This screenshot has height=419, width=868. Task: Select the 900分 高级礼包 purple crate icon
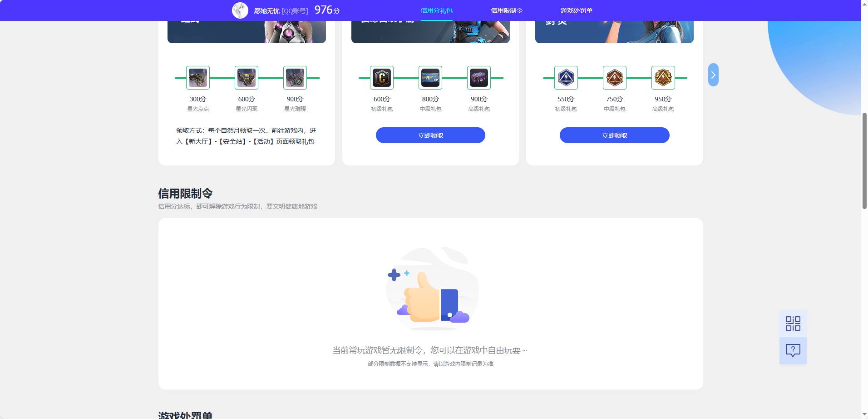pos(479,78)
